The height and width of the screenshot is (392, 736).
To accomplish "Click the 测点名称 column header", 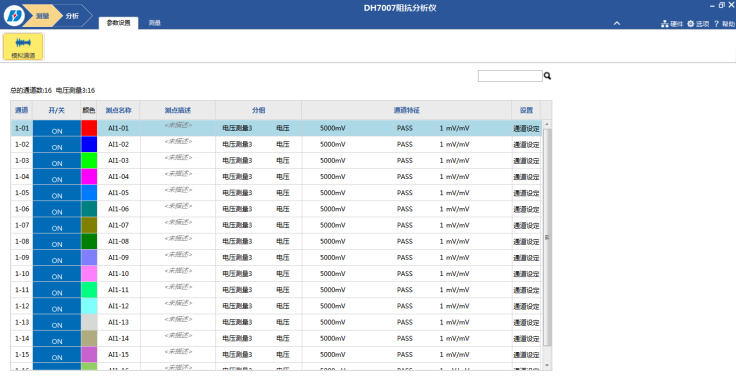I will click(x=118, y=110).
